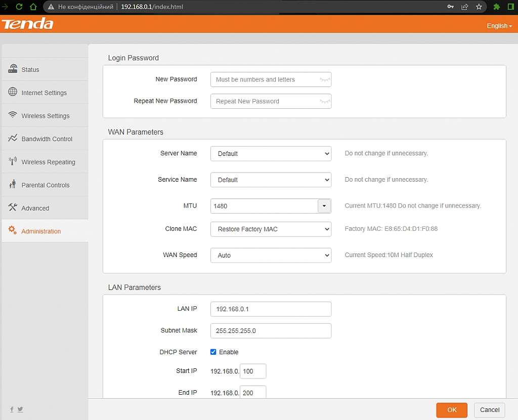
Task: Click the Bandwidth Control graph icon
Action: click(13, 138)
